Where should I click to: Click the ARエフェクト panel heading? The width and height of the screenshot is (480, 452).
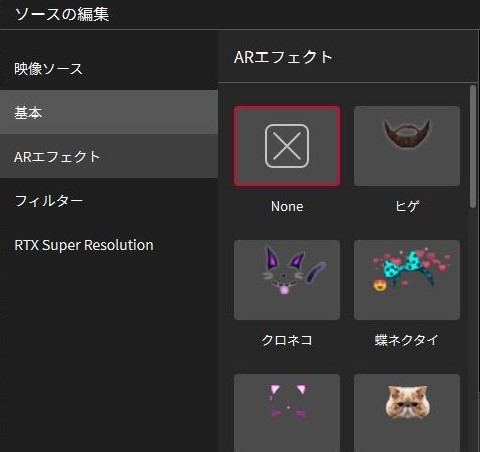click(283, 57)
